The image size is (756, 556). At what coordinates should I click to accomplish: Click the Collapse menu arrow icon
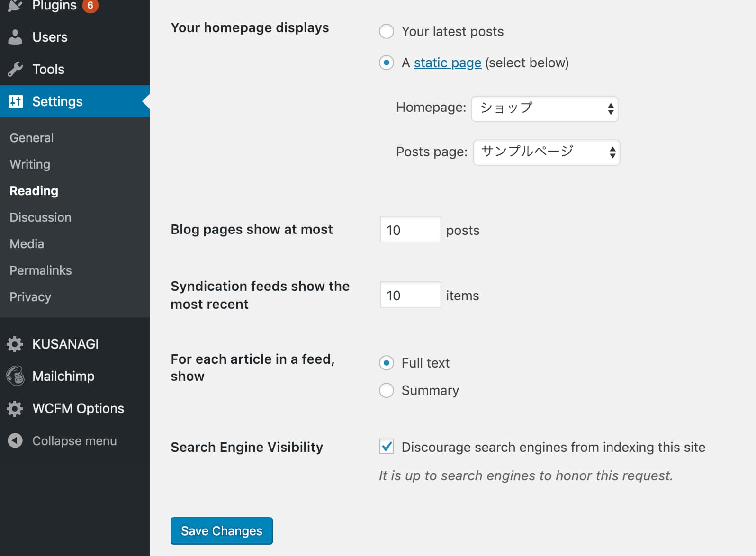click(15, 440)
